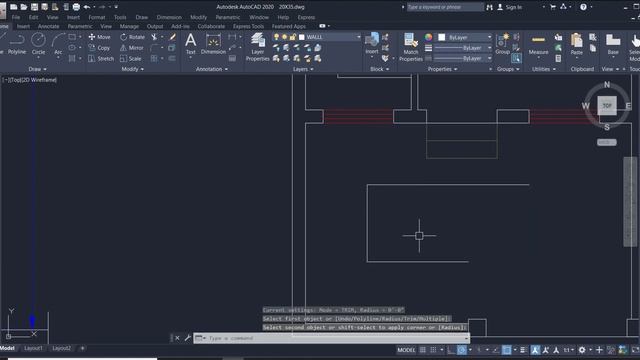Click the search binoculars icon

pyautogui.click(x=489, y=7)
